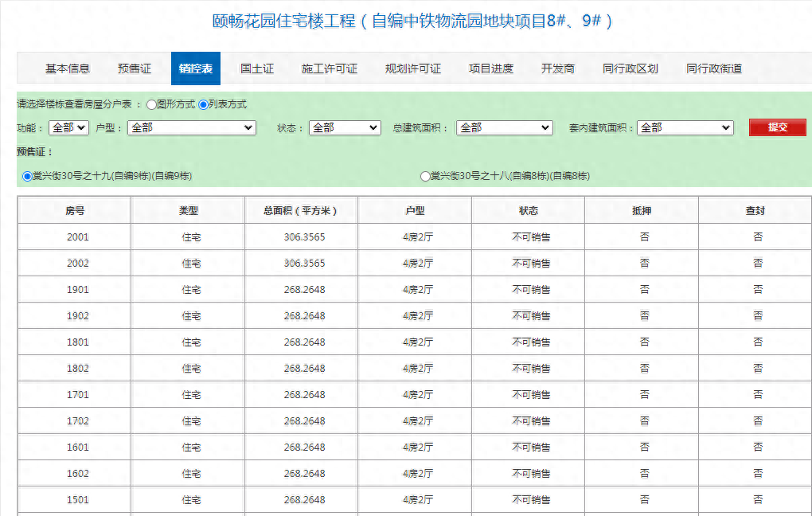This screenshot has height=516, width=812.
Task: View the 项目进度 tab
Action: tap(490, 68)
